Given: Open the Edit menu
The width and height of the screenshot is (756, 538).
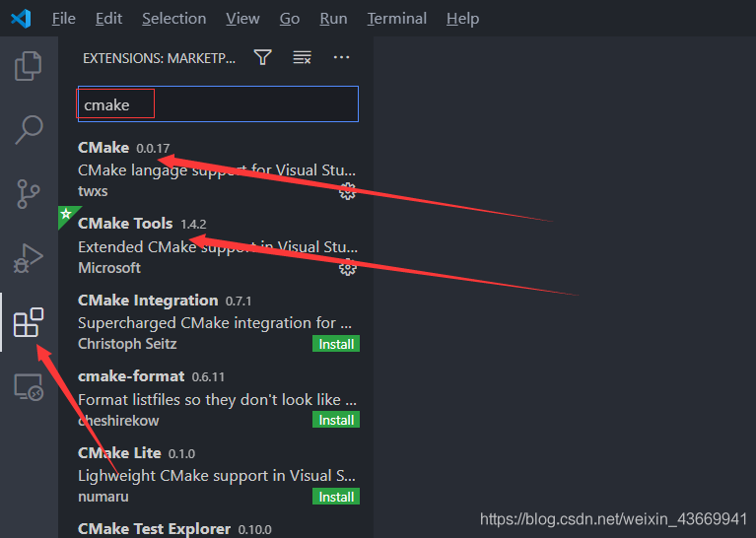Looking at the screenshot, I should tap(109, 19).
